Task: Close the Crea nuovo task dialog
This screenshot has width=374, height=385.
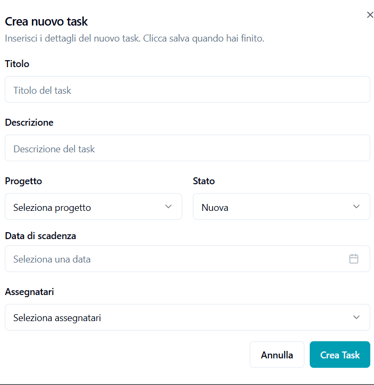Action: pos(370,15)
